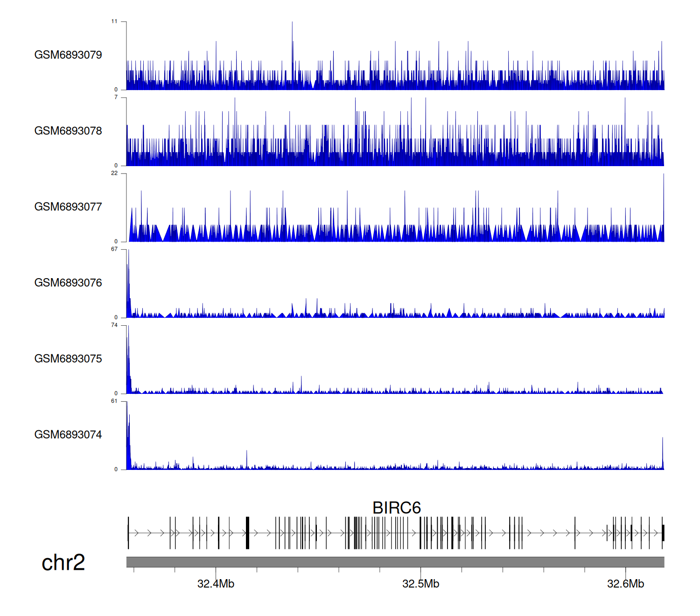Click the y-axis maximum value 74
This screenshot has width=700, height=616.
point(114,325)
